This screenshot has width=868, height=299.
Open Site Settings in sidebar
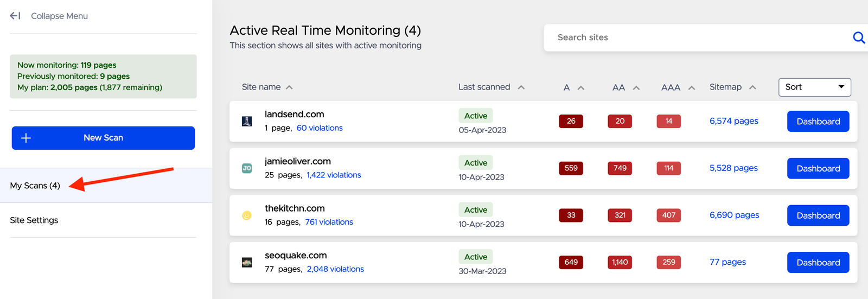click(x=34, y=220)
